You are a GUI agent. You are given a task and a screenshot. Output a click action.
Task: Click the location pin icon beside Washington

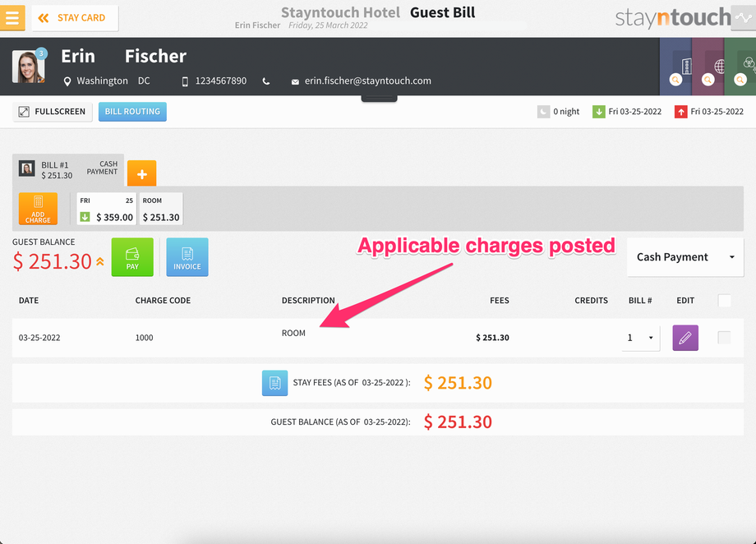[67, 81]
